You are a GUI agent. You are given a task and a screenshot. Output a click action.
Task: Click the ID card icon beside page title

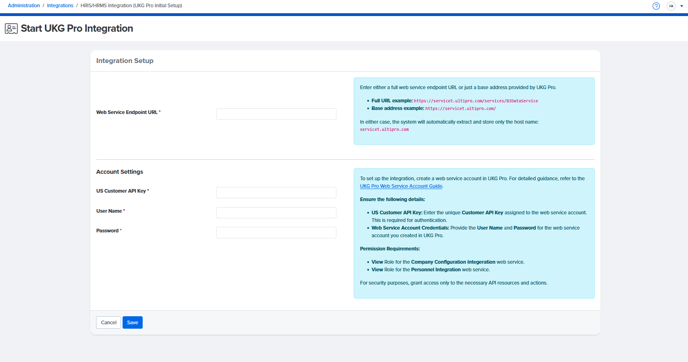click(11, 29)
